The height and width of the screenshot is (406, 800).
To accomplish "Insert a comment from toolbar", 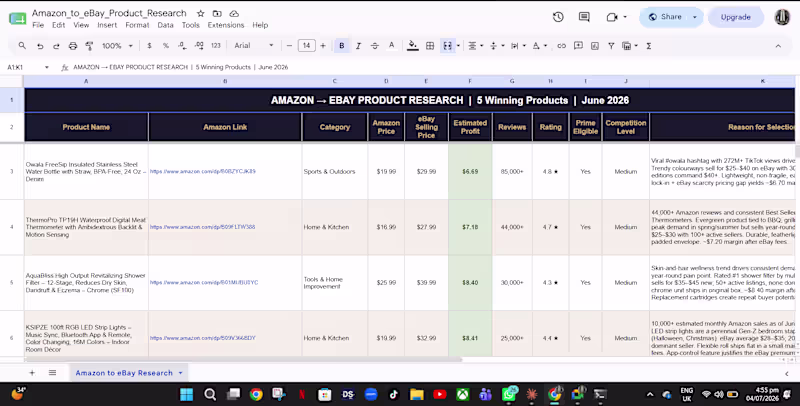I will [x=578, y=46].
